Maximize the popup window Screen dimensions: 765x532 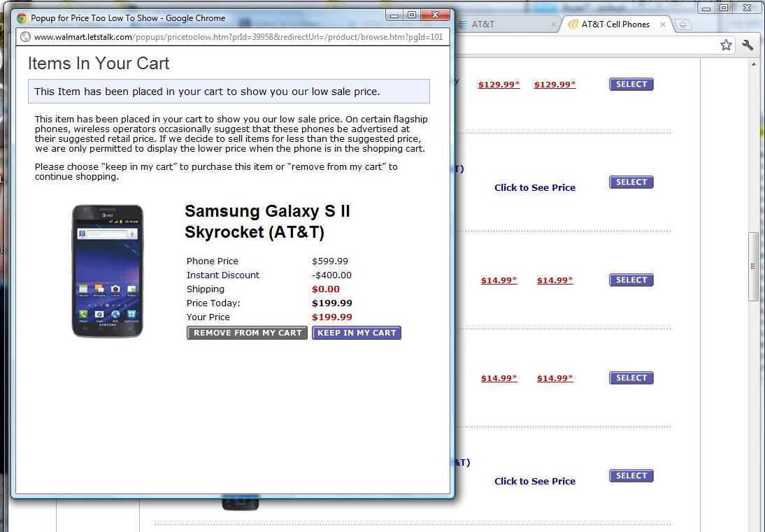pos(412,15)
